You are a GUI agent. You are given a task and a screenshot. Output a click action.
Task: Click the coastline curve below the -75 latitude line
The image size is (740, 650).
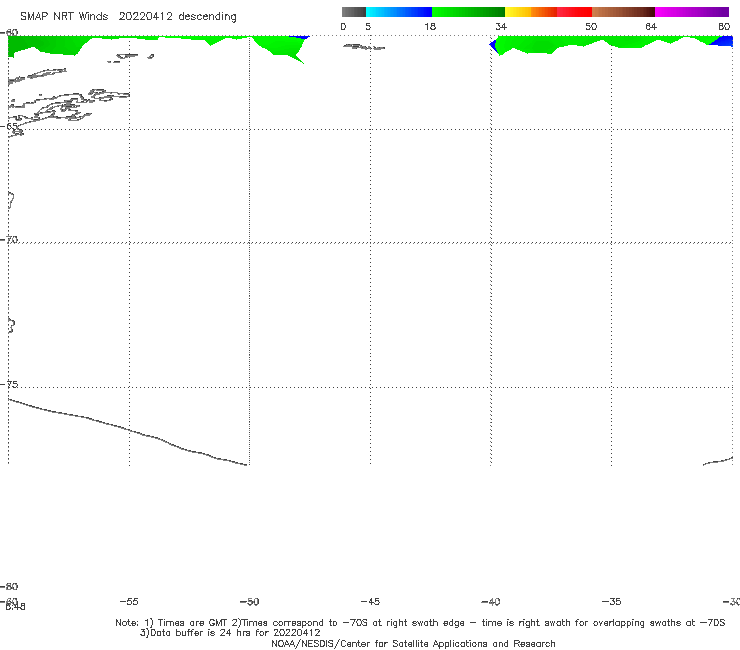coord(127,432)
